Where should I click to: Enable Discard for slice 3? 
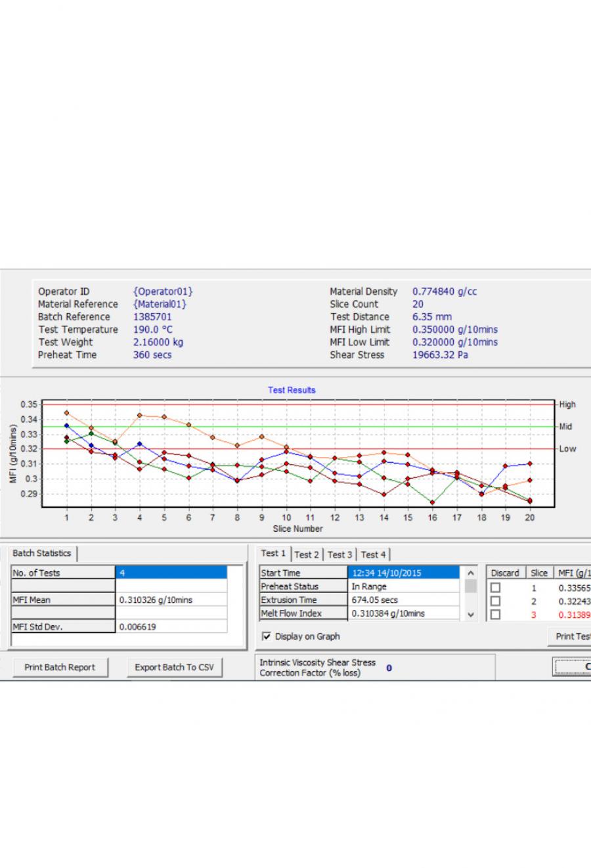(496, 615)
